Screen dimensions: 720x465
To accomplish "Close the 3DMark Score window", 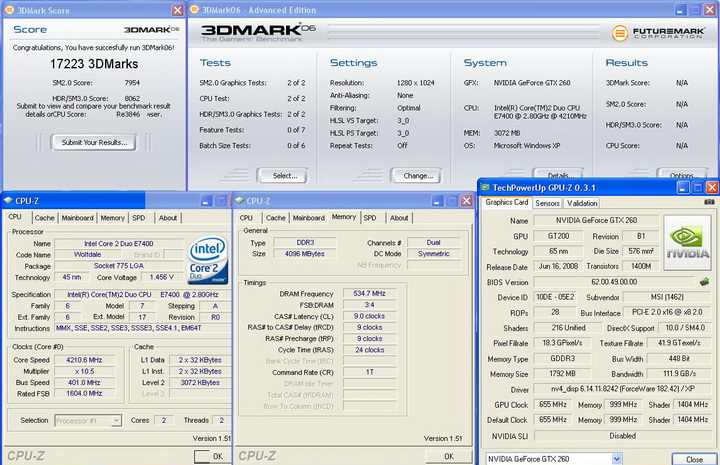I will coord(177,10).
